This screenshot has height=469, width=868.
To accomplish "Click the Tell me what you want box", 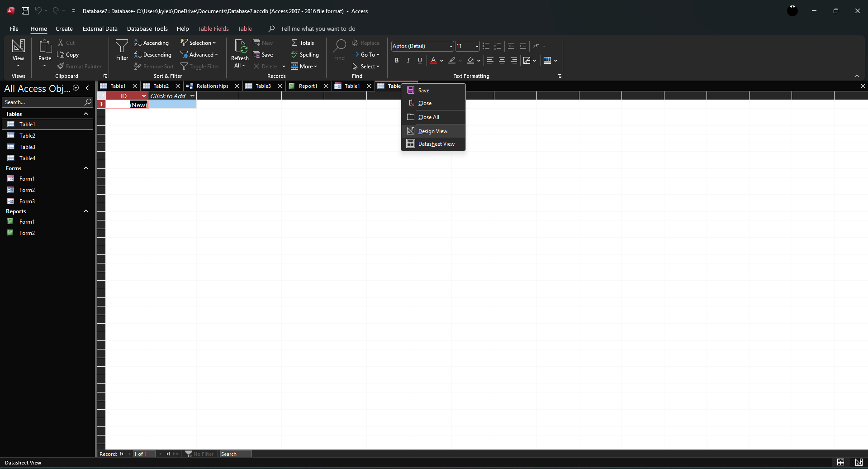I will point(318,29).
